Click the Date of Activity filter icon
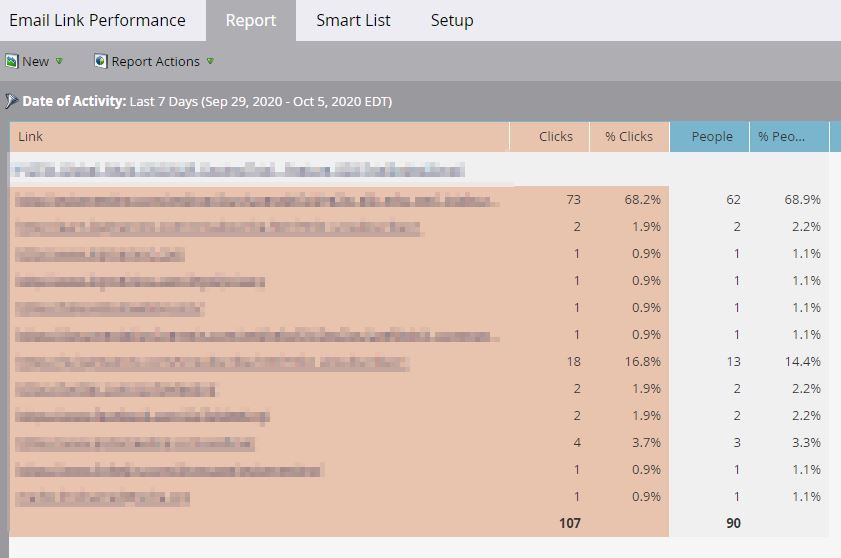The image size is (841, 558). coord(11,101)
